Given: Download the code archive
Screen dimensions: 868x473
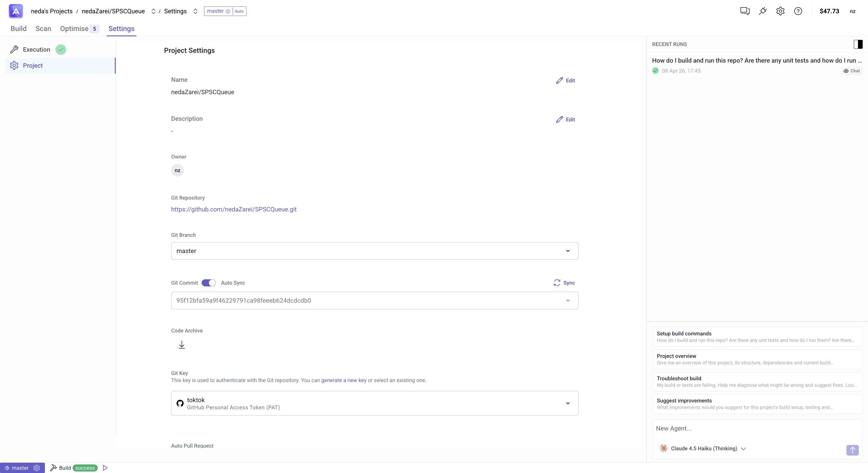Looking at the screenshot, I should 182,345.
